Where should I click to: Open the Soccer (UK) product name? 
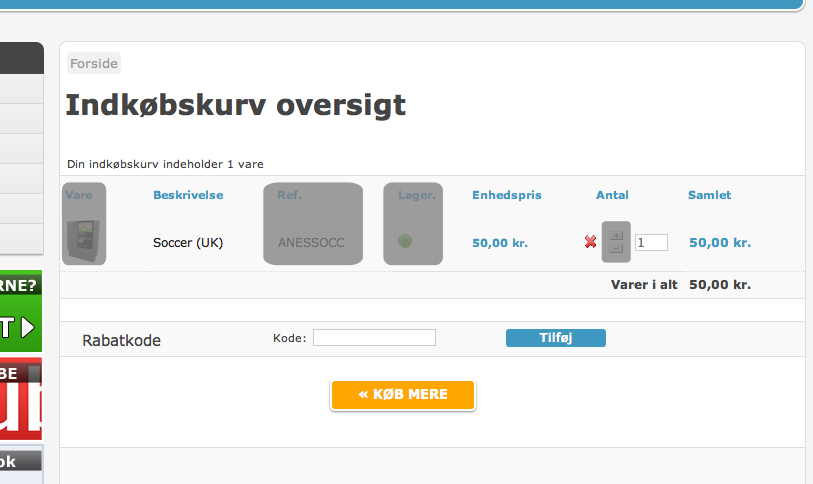(188, 243)
